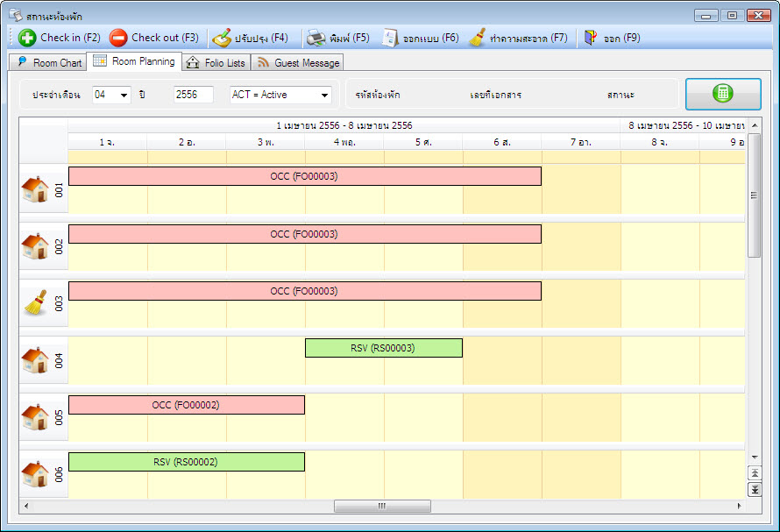The width and height of the screenshot is (780, 532).
Task: Click the vertical scrollbar up arrow
Action: pos(755,125)
